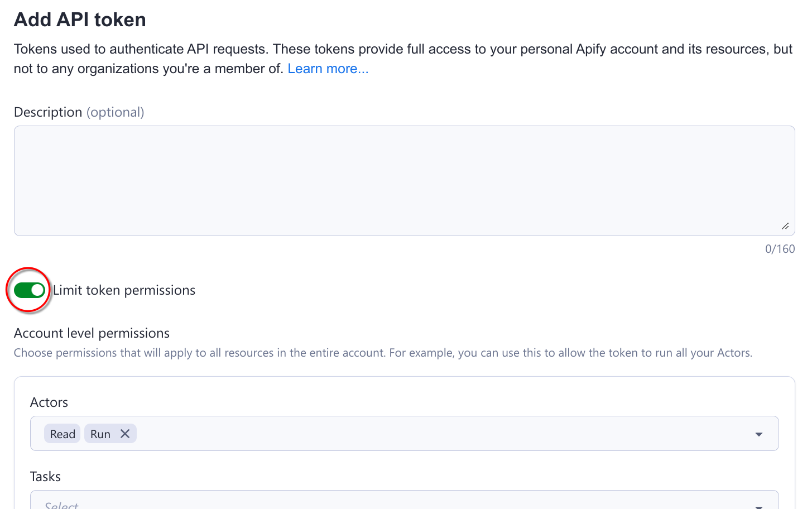Click the green permissions toggle circled in red

[28, 290]
